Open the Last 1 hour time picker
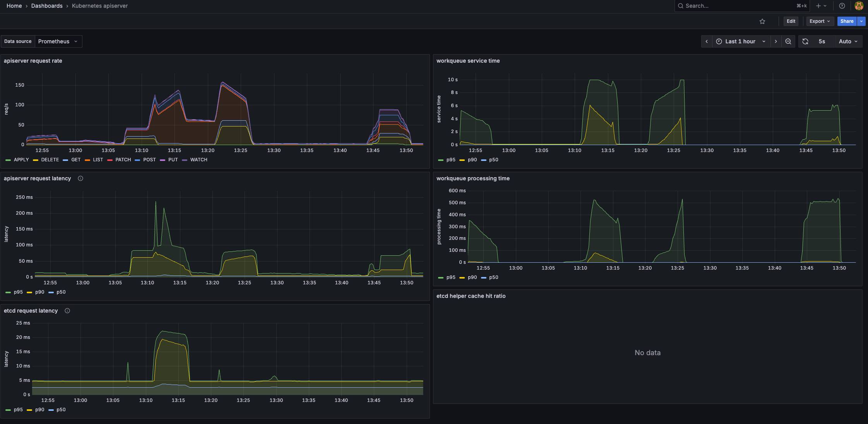The height and width of the screenshot is (424, 868). 740,41
